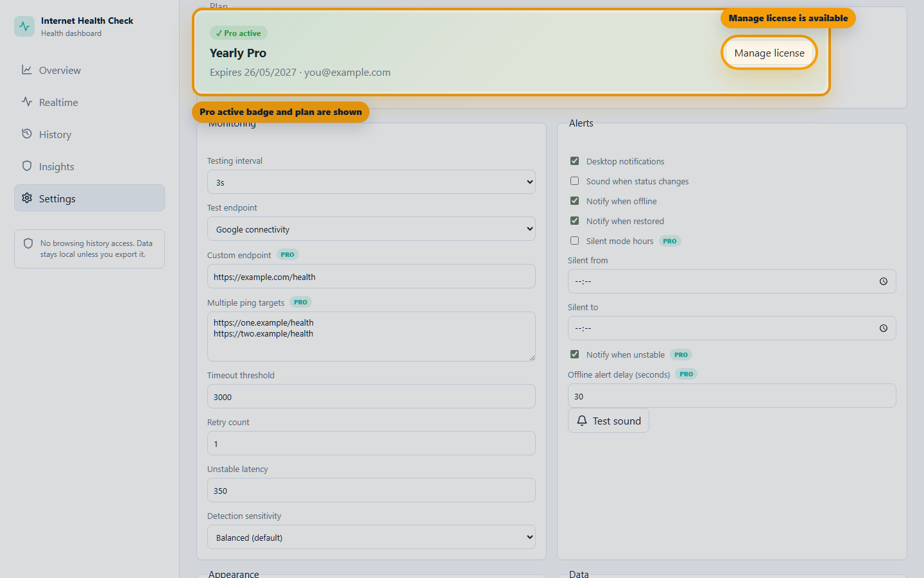Screen dimensions: 924x578
Task: Click the Yearly Pro plan title
Action: tap(238, 53)
